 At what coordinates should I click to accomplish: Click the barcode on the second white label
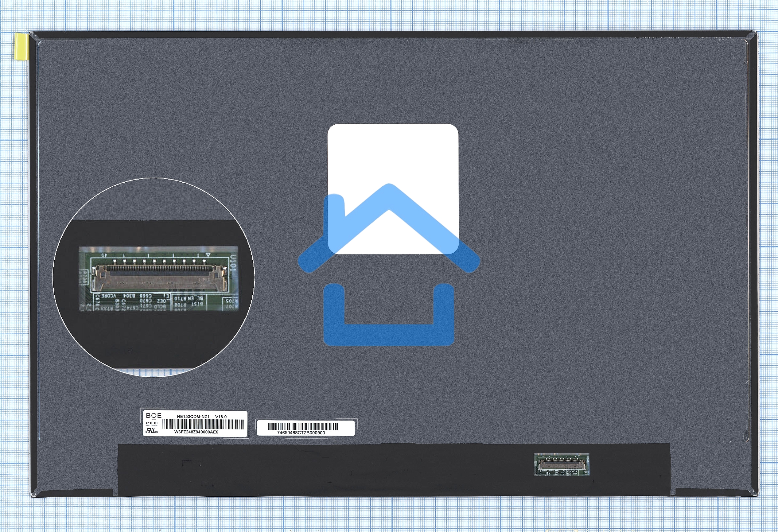[303, 426]
